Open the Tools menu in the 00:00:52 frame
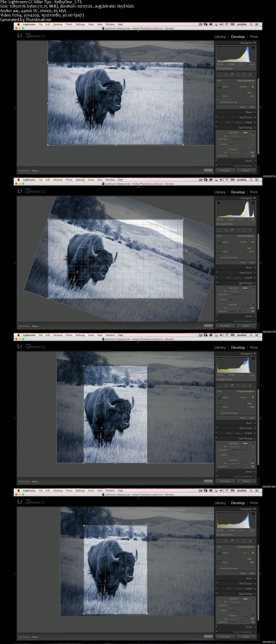The height and width of the screenshot is (644, 276). pyautogui.click(x=91, y=490)
